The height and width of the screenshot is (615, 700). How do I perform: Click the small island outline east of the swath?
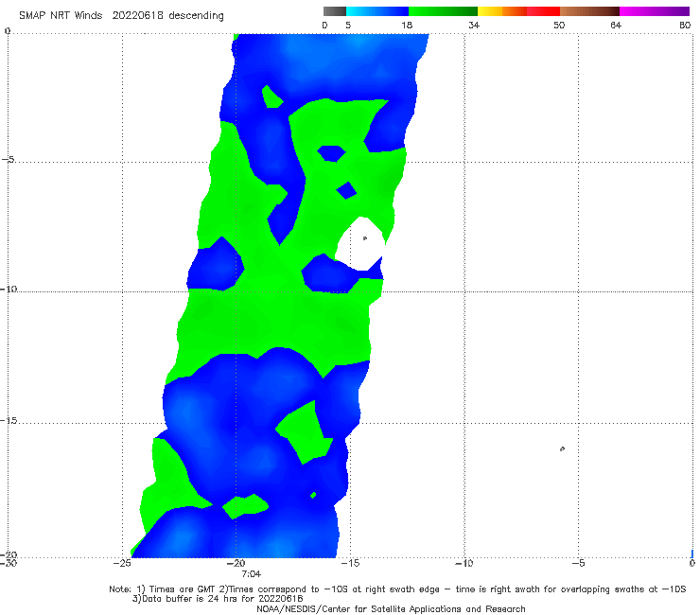point(562,448)
